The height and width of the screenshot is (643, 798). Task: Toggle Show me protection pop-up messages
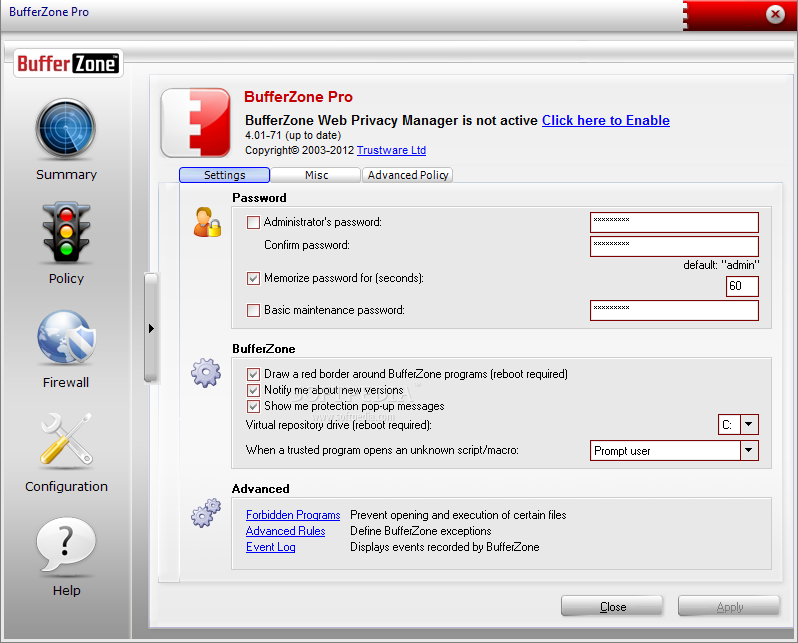tap(253, 407)
